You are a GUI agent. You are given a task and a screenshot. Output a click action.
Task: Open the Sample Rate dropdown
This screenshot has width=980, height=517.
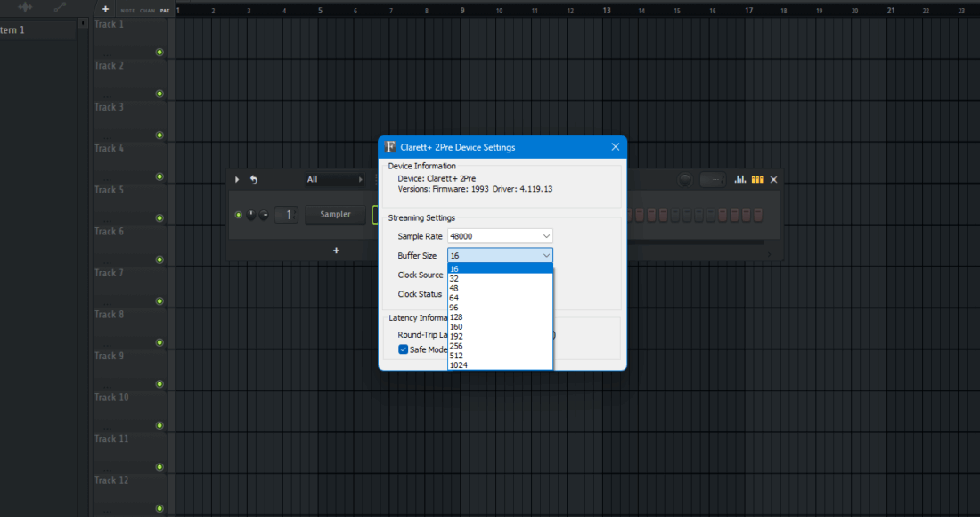pyautogui.click(x=500, y=236)
